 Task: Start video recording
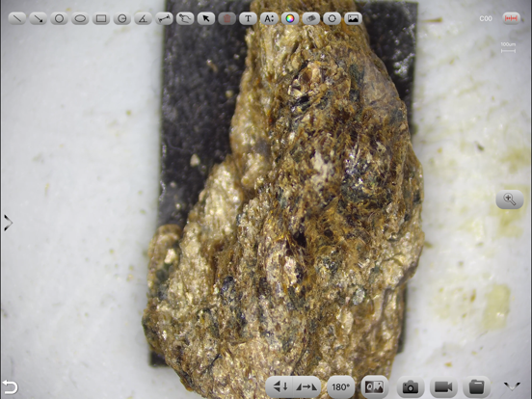pyautogui.click(x=443, y=386)
